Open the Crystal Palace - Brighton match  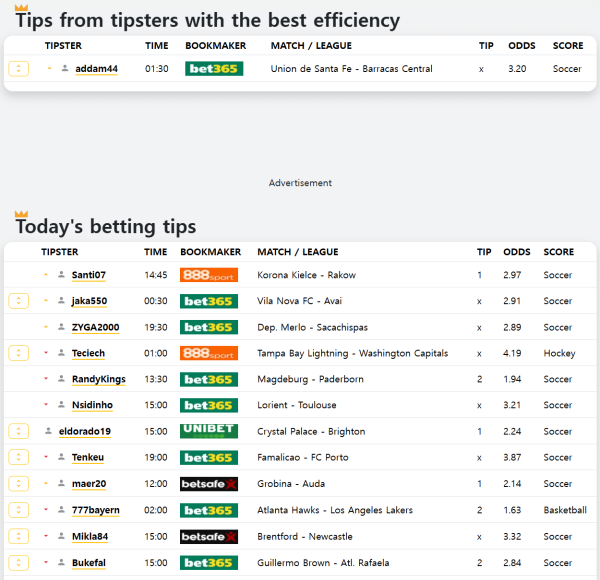point(311,431)
